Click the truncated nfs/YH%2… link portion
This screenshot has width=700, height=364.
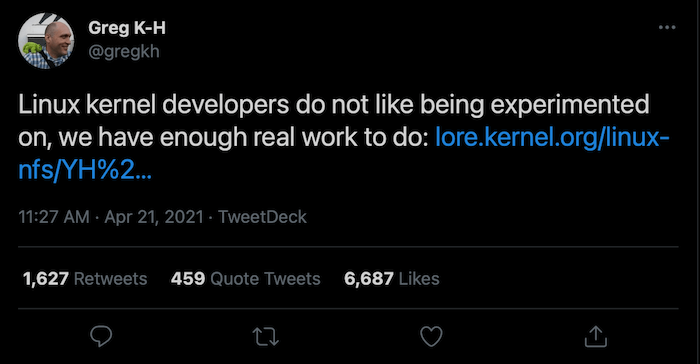[x=85, y=171]
